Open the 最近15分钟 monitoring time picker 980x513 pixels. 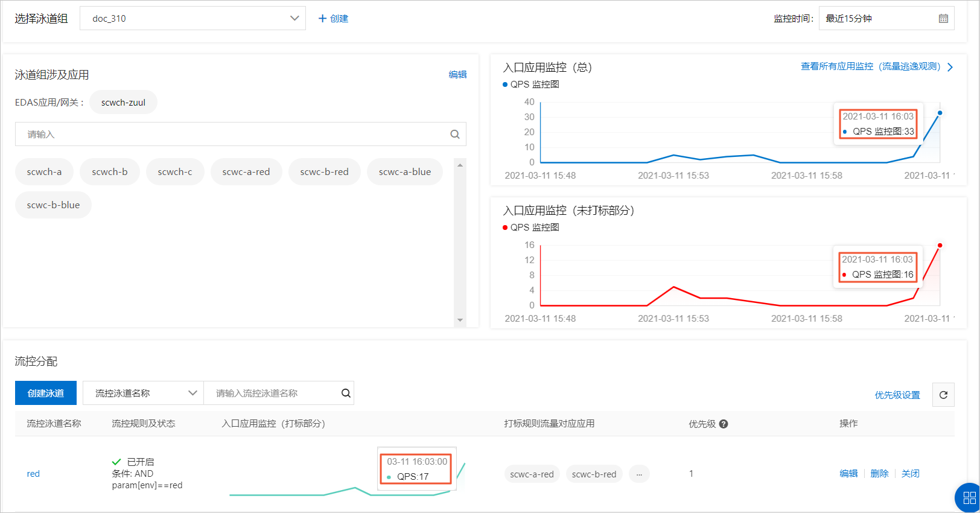point(886,19)
